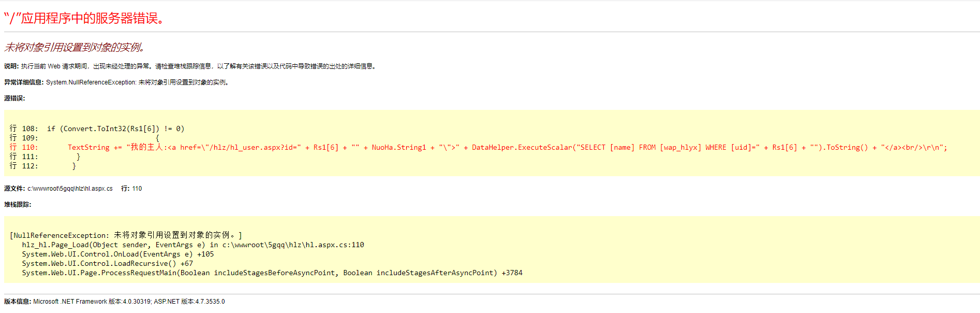Click the "说明:" description label
980x313 pixels.
pos(11,66)
